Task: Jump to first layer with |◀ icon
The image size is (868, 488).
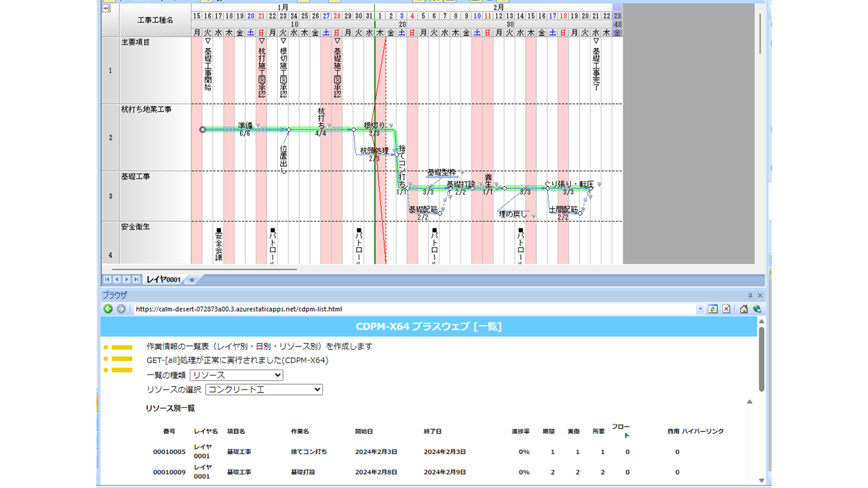Action: pos(107,279)
